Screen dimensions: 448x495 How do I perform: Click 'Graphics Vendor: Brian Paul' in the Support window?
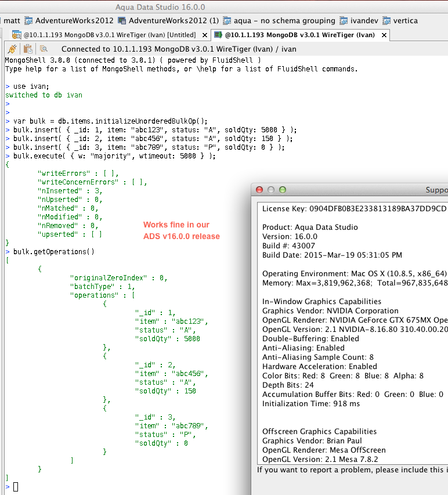[x=312, y=440]
